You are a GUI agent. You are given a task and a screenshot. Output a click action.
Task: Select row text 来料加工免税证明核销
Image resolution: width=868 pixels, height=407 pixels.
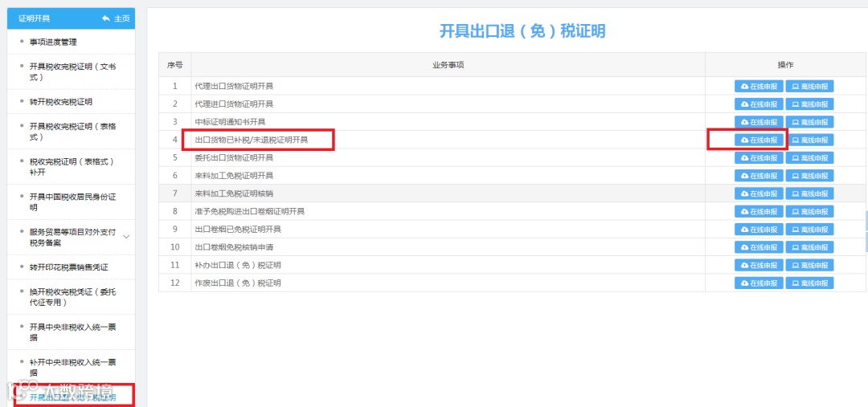tap(234, 193)
